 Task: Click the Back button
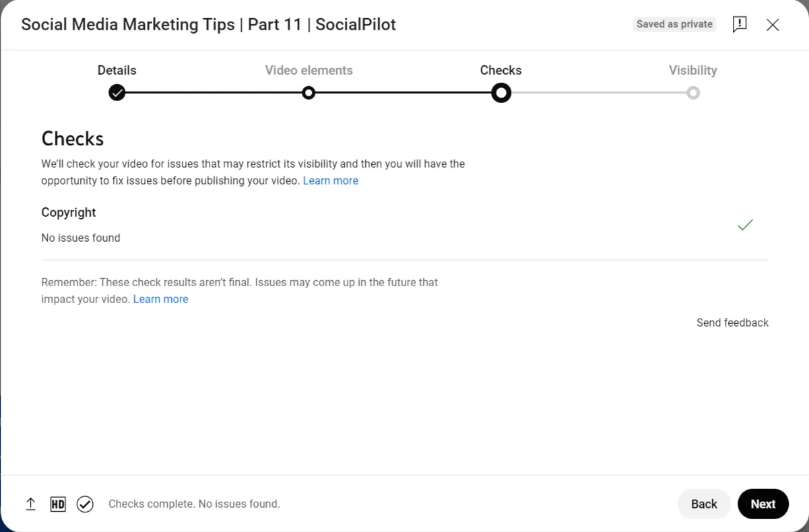pyautogui.click(x=704, y=504)
